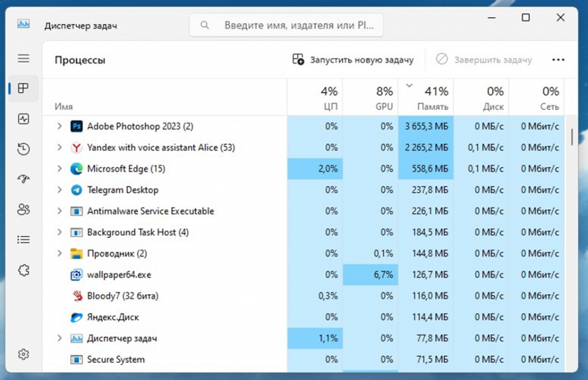This screenshot has height=380, width=588.
Task: Open App history page in sidebar
Action: click(24, 149)
